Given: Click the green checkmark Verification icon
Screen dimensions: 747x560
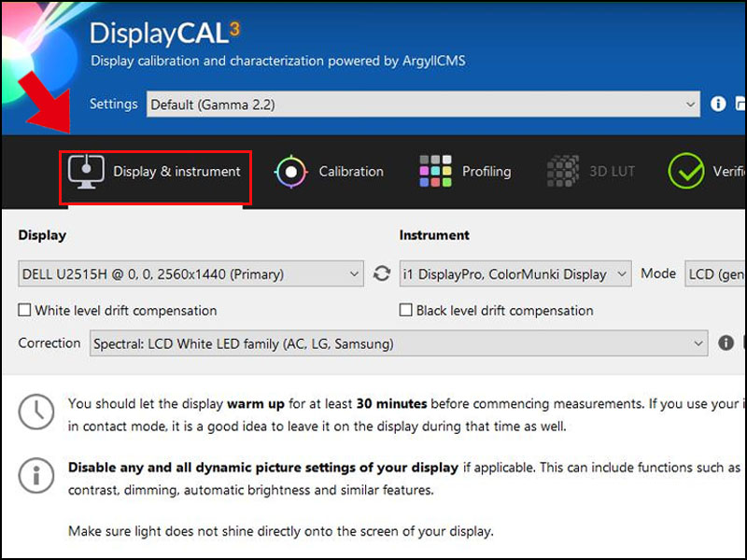Looking at the screenshot, I should click(686, 172).
